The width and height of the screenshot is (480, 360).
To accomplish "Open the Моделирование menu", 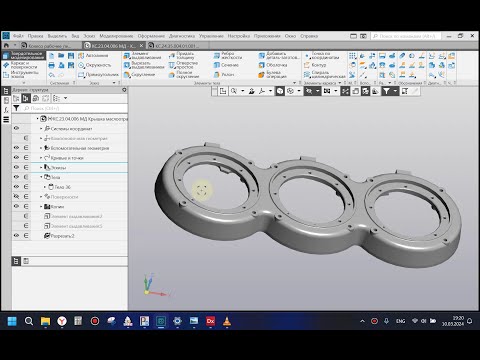I will (116, 36).
